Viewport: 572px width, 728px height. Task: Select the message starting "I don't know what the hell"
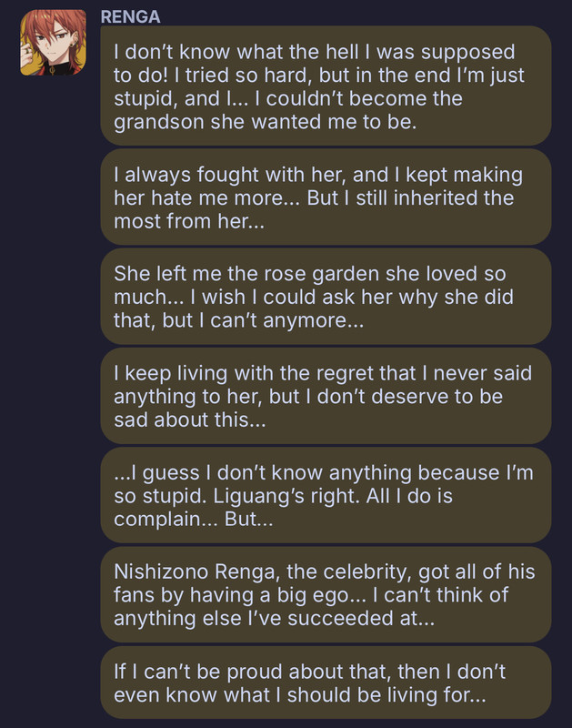point(326,86)
